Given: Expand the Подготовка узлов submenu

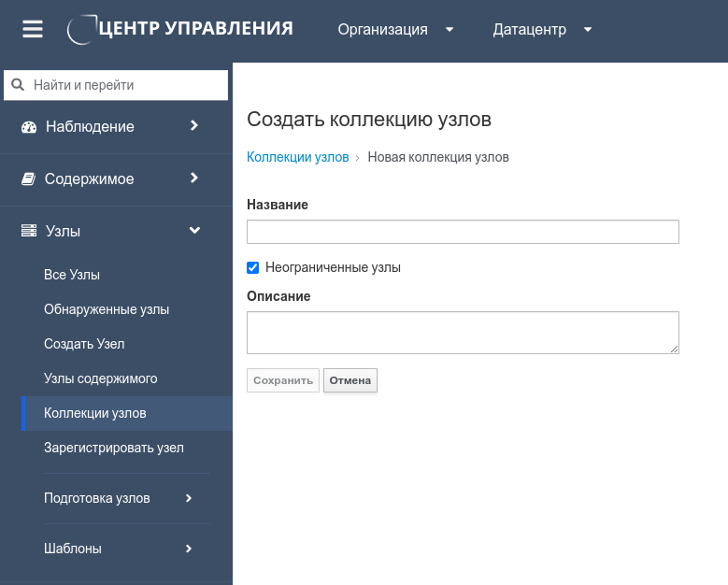Looking at the screenshot, I should (188, 498).
